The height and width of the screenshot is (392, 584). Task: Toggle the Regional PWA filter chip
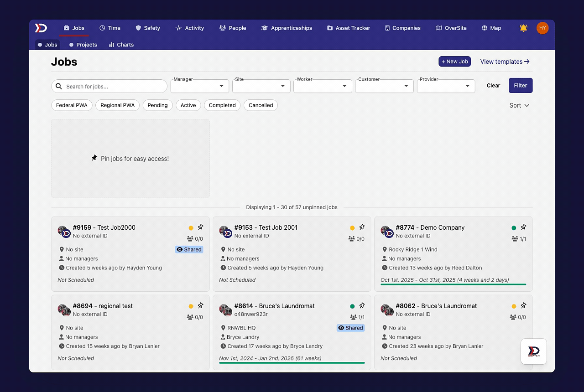117,105
